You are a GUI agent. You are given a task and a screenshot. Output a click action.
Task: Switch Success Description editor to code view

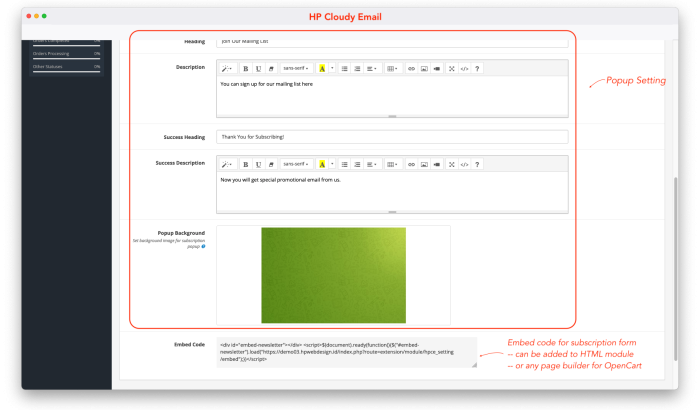464,164
